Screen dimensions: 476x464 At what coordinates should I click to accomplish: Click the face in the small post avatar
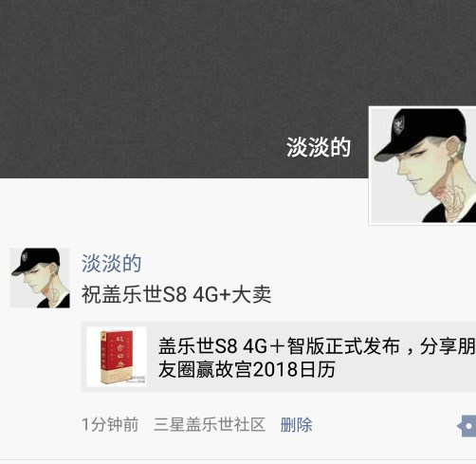[35, 278]
